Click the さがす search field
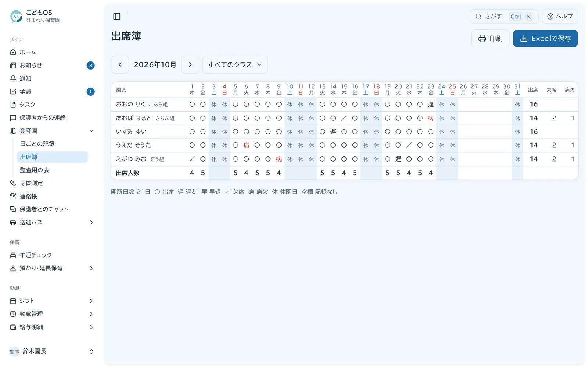The width and height of the screenshot is (588, 368). [504, 17]
